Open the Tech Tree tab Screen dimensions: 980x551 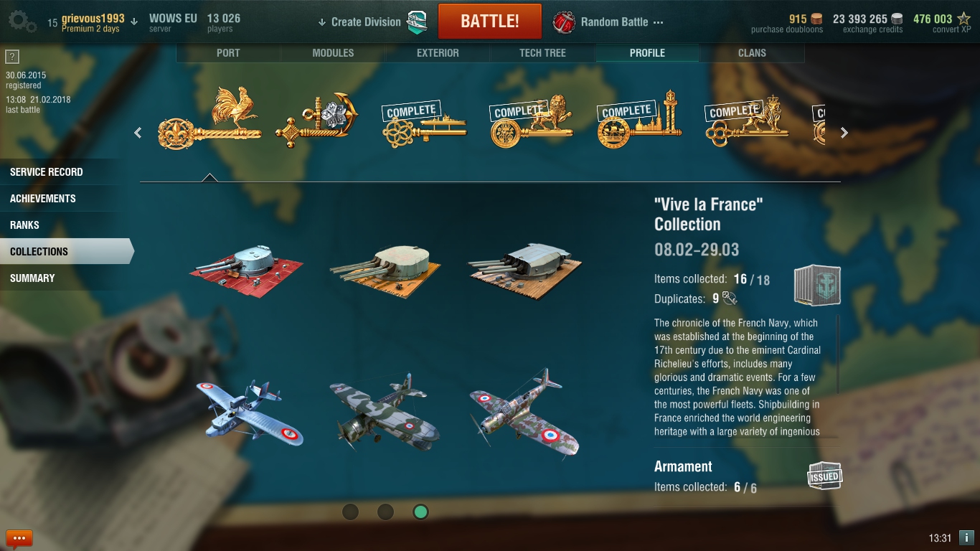pos(542,53)
